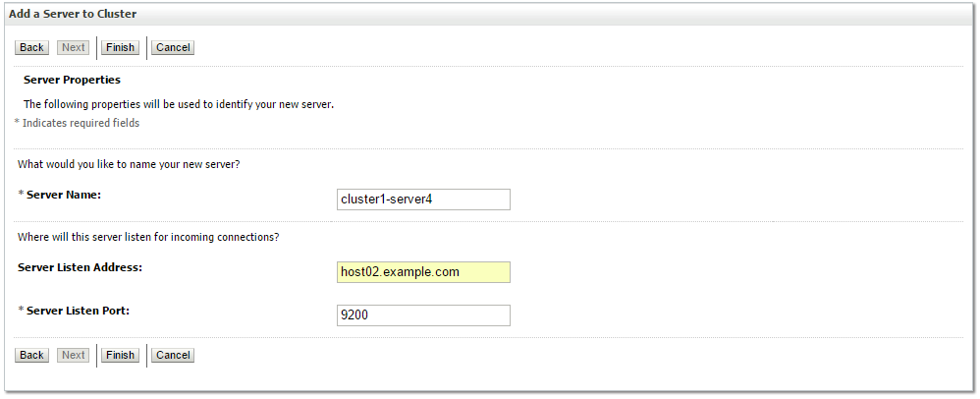
Task: Click the Add a Server to Cluster title
Action: point(73,14)
